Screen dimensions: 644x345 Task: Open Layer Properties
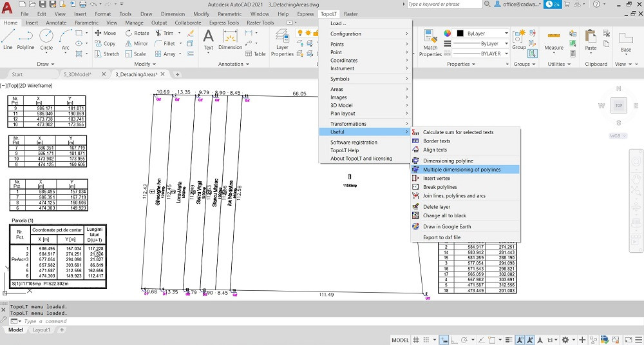(282, 44)
